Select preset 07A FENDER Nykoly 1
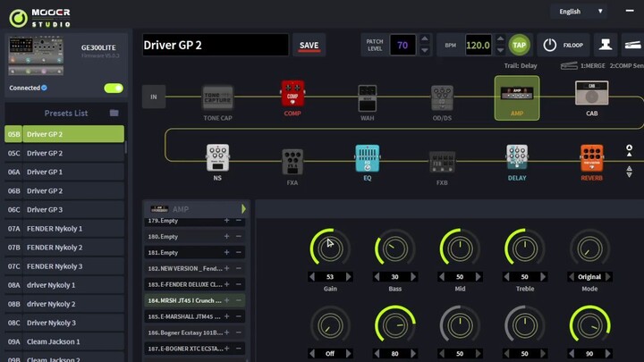This screenshot has height=362, width=644. coord(64,229)
